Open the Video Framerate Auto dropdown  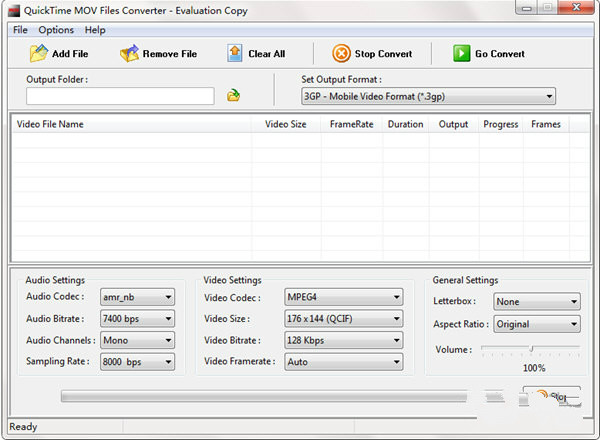344,362
